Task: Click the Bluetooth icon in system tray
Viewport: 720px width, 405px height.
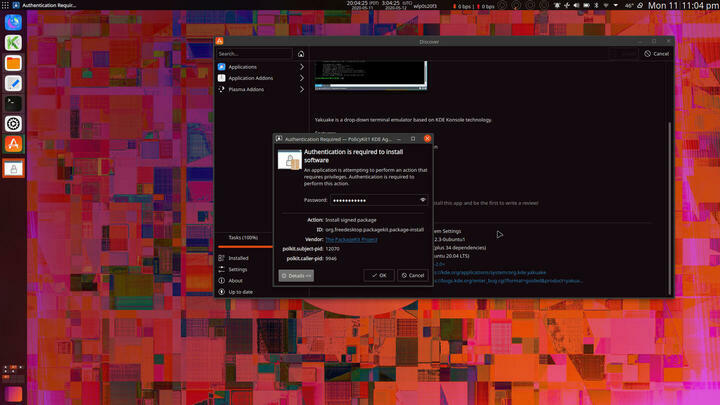Action: [x=596, y=6]
